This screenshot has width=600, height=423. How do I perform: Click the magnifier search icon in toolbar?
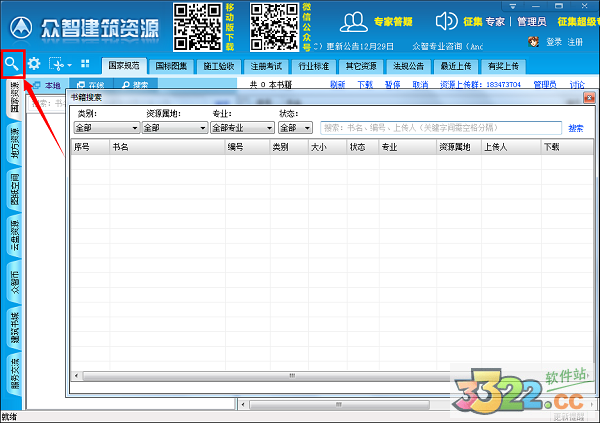(12, 64)
